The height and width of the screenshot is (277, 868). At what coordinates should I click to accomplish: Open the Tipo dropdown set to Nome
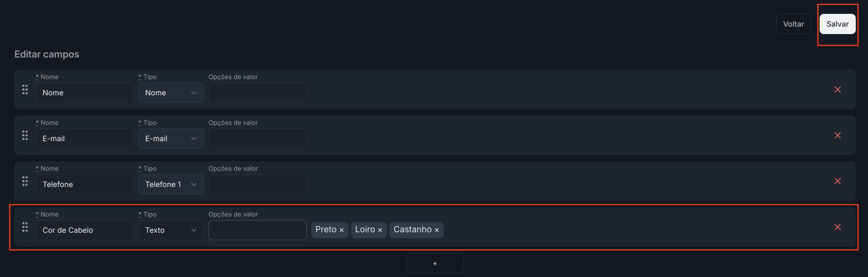tap(171, 93)
